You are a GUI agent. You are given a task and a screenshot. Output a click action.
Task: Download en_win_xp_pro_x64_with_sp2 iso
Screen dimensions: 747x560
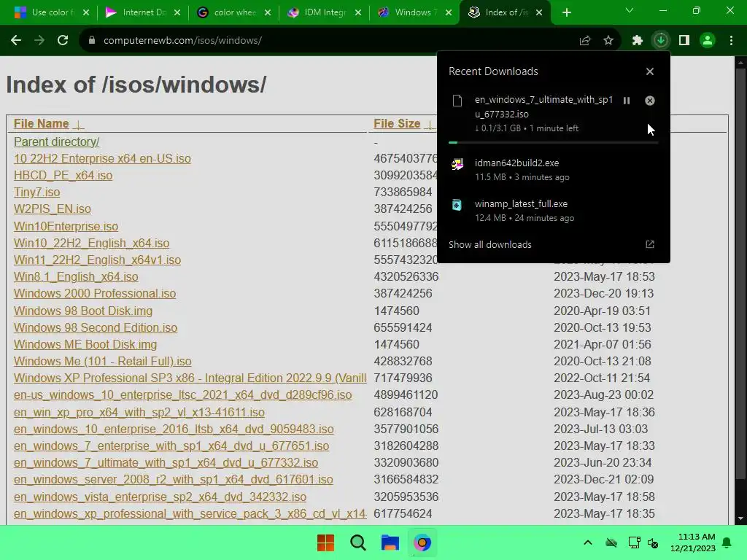tap(139, 413)
